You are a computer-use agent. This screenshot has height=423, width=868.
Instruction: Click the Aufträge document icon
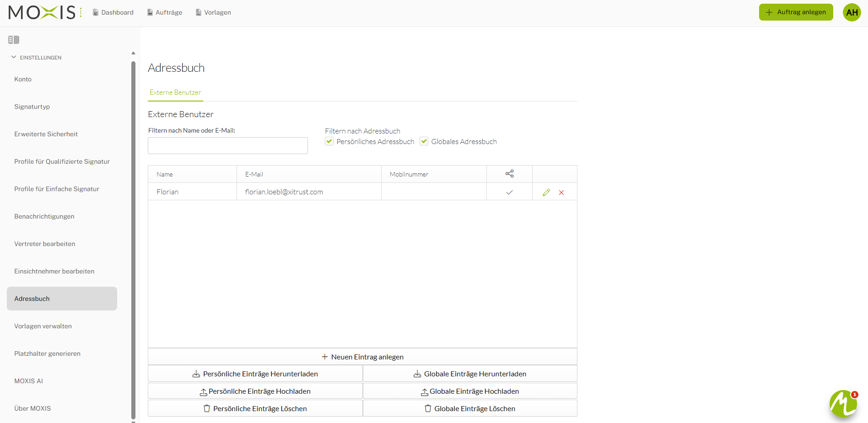point(150,12)
